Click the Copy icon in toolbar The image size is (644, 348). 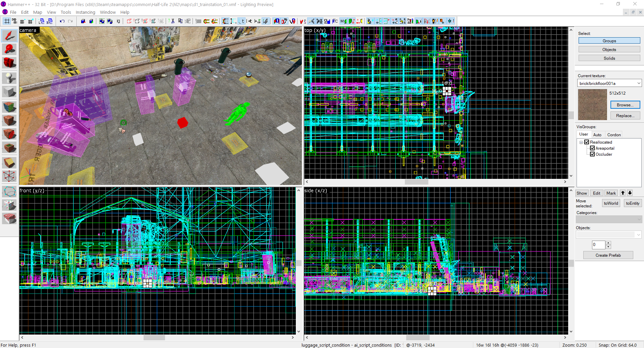point(180,21)
